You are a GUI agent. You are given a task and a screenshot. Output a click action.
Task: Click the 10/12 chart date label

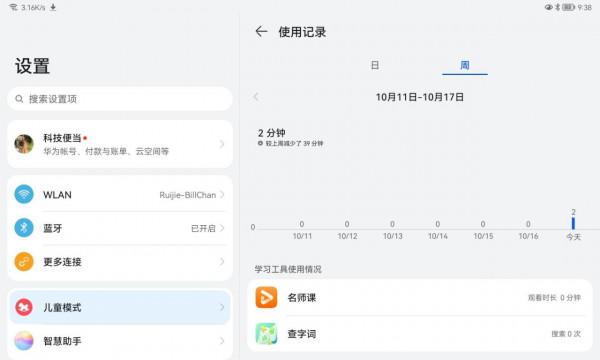pos(347,236)
